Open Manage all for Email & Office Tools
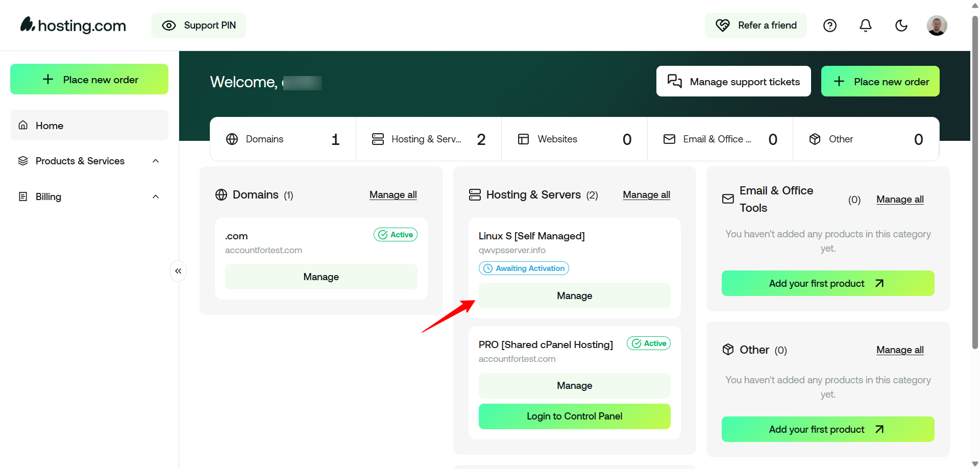 [x=900, y=199]
